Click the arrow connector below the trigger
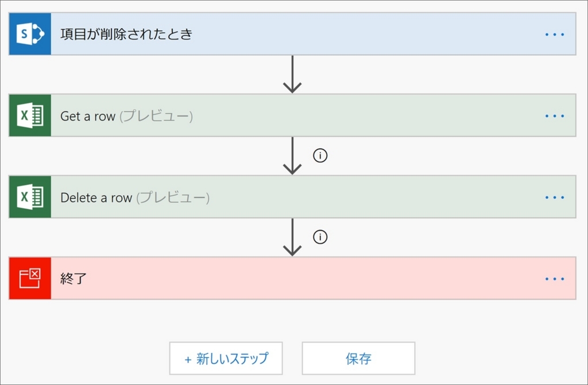Viewport: 588px width, 385px height. (x=293, y=74)
